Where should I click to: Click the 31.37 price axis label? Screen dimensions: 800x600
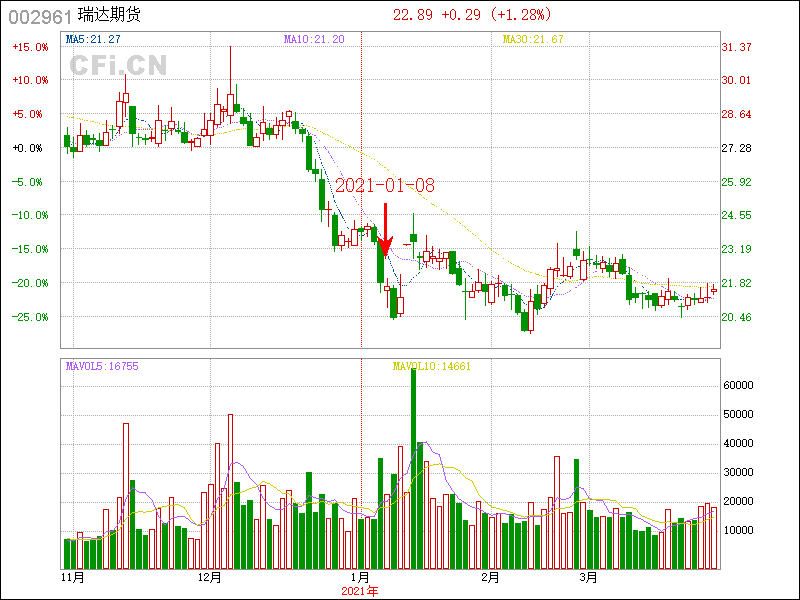736,47
